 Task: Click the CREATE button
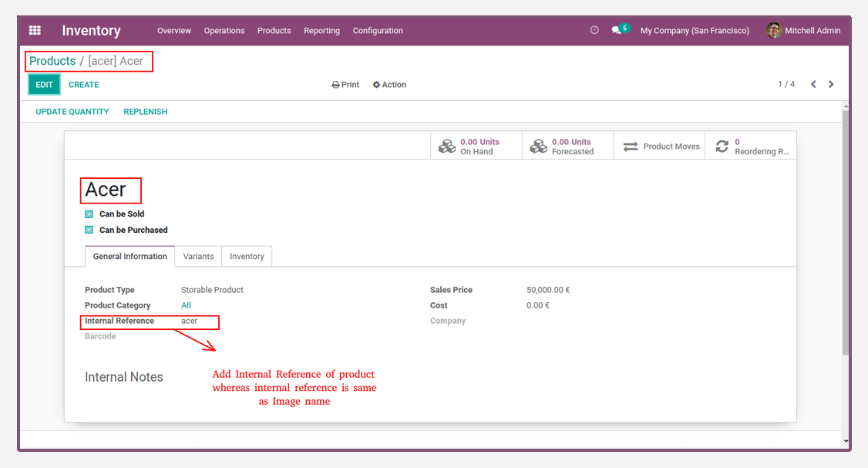coord(83,85)
